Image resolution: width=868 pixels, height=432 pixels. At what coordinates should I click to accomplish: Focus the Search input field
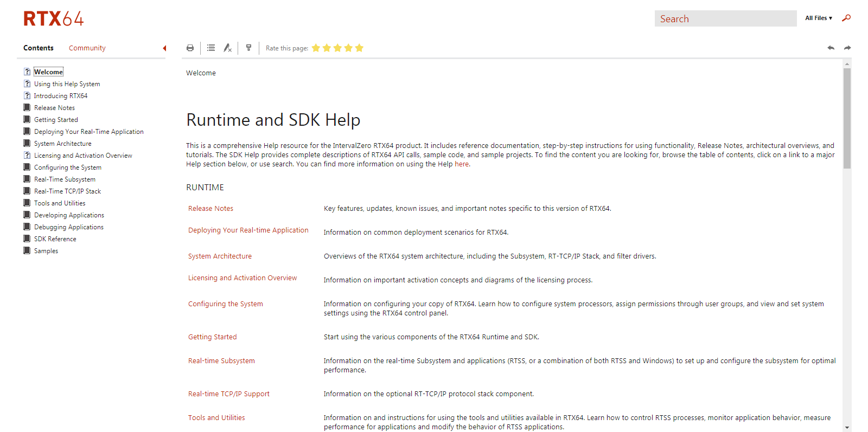(725, 18)
